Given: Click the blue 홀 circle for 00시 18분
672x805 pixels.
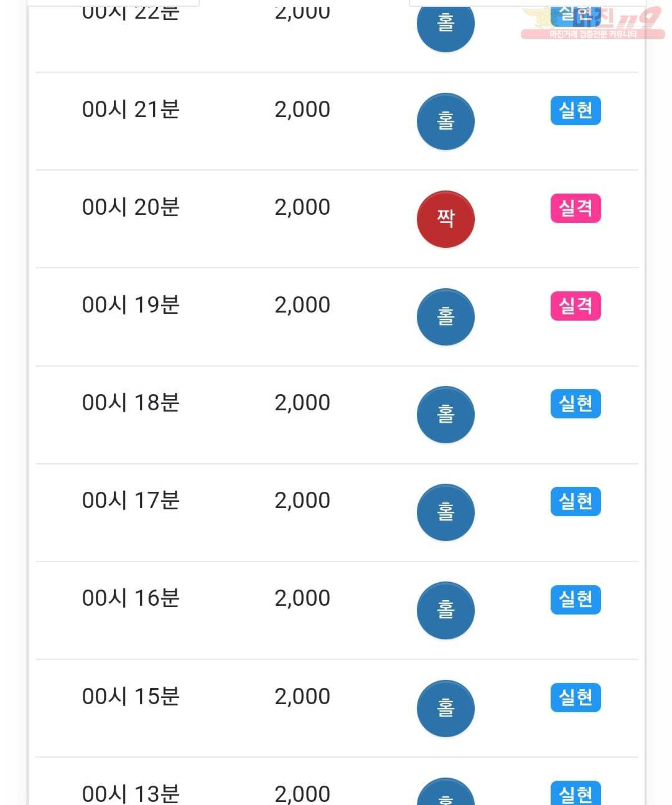Looking at the screenshot, I should click(446, 415).
